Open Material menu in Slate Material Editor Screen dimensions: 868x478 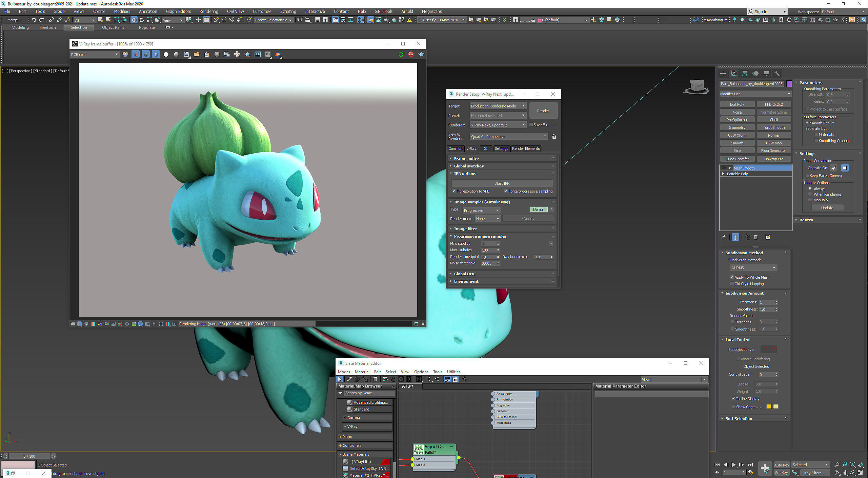click(362, 372)
